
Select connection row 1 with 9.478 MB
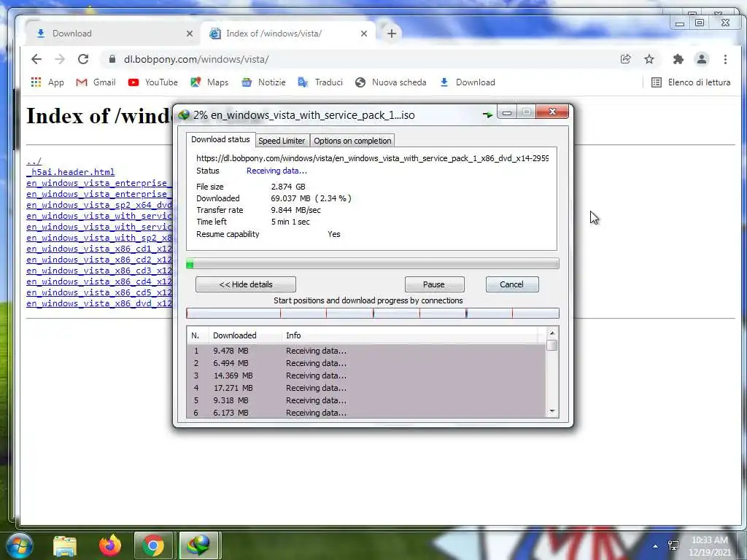click(366, 351)
